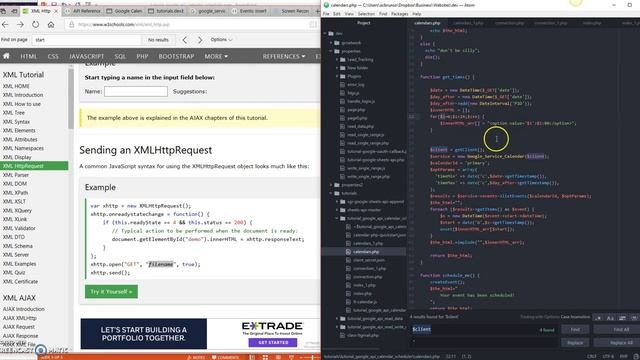Click the Replace button in Atom
This screenshot has height=360, width=640.
pos(575,343)
